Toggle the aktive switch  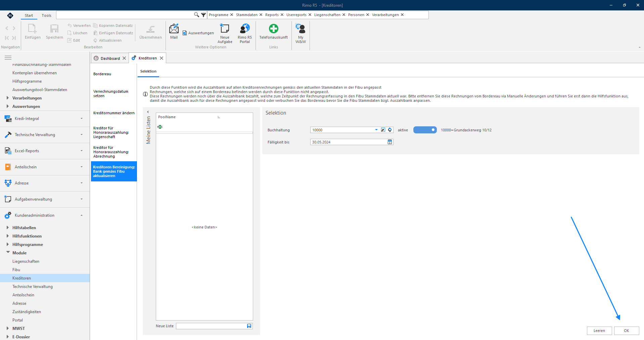(x=425, y=130)
